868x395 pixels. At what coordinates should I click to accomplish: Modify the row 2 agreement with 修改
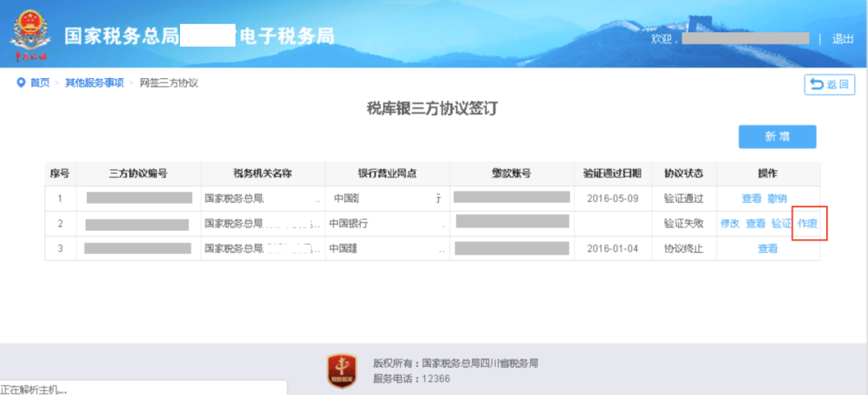[x=730, y=224]
